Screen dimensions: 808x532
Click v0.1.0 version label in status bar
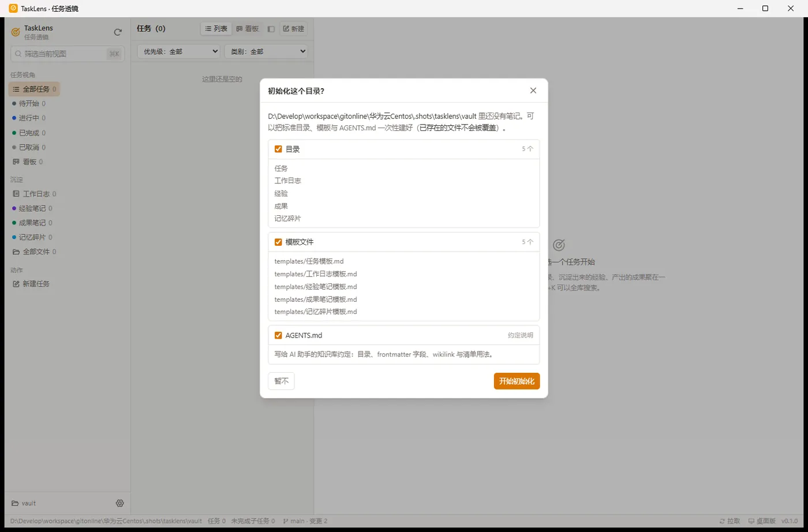[x=790, y=521]
